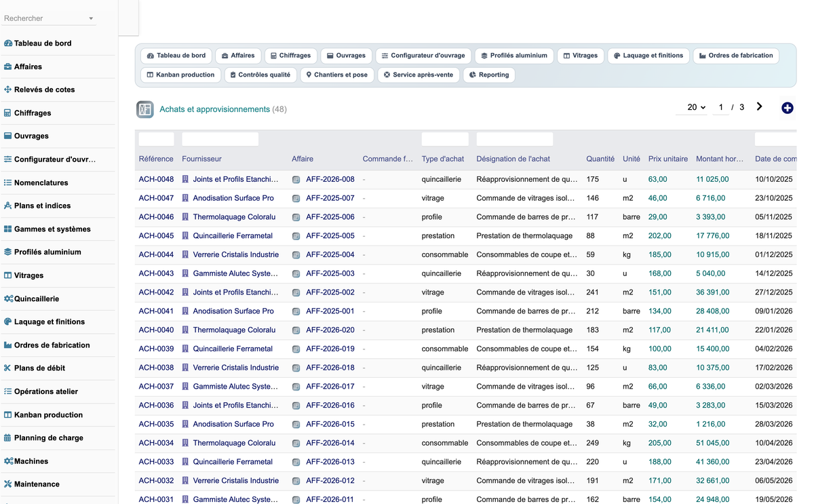Click the Gammes et systèmes grid icon
Viewport: 814px width, 504px height.
pos(8,229)
